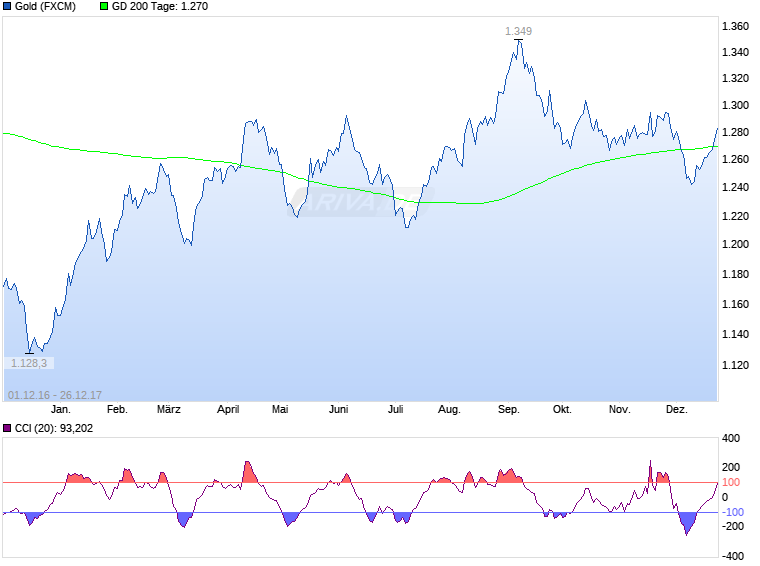Click the 'Mai' month label
The image size is (760, 566).
(x=280, y=409)
